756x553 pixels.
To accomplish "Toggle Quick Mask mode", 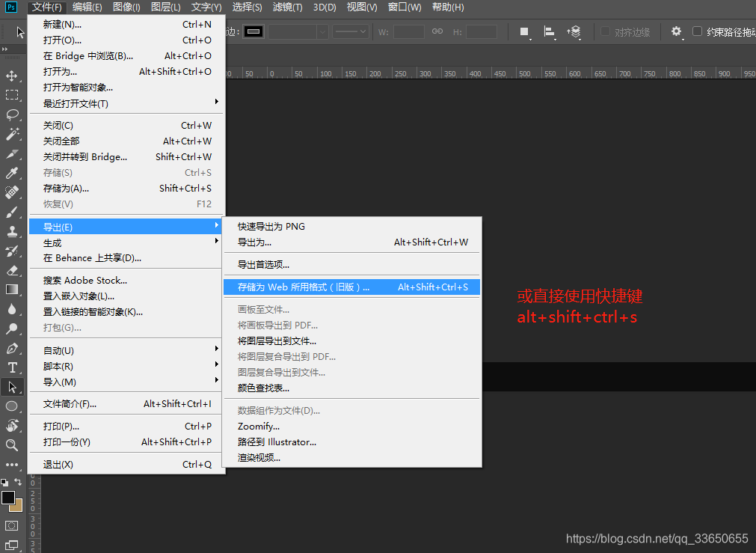I will 11,525.
